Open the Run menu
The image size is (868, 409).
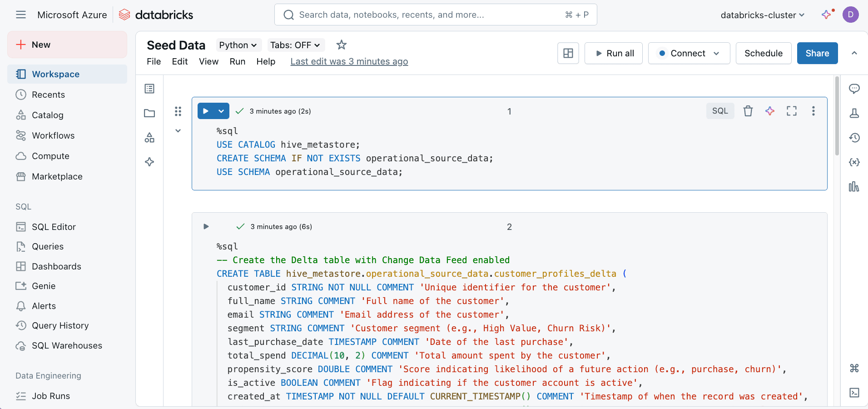(237, 61)
